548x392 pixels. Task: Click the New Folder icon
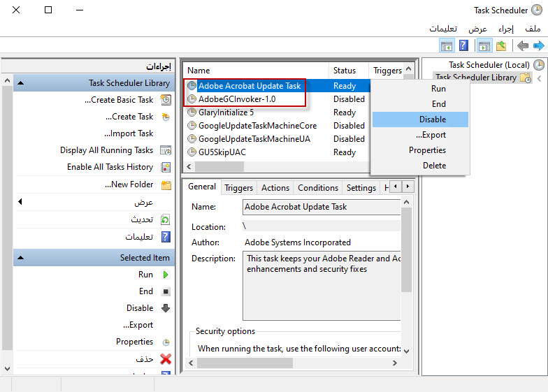point(166,184)
